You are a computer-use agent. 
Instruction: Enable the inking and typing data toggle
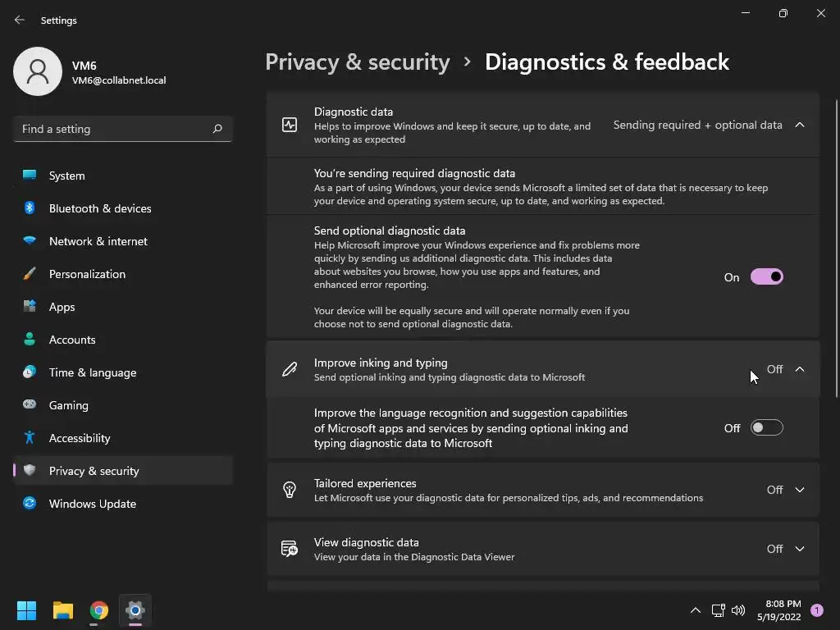point(766,427)
